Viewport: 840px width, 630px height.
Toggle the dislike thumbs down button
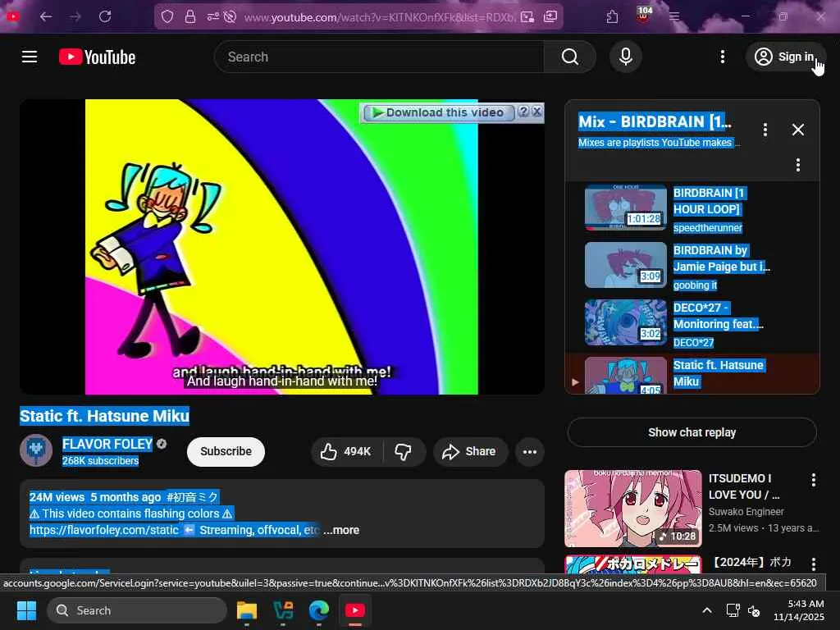pos(404,452)
